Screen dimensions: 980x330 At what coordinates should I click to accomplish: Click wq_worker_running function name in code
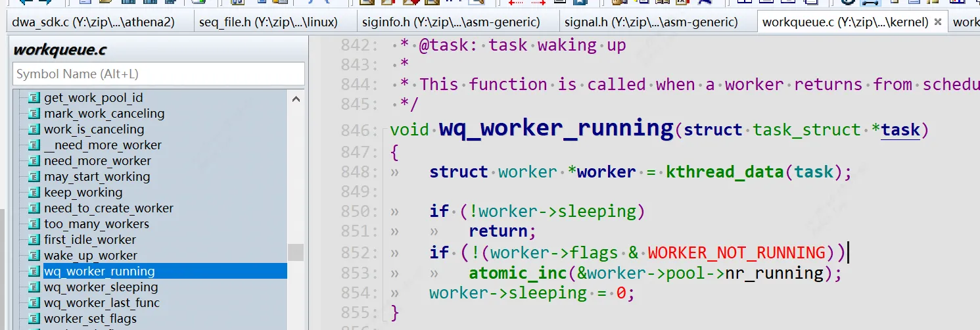coord(556,128)
